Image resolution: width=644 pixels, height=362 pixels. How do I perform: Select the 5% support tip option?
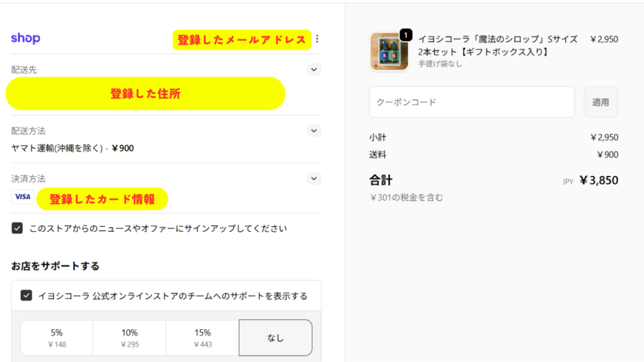(57, 337)
